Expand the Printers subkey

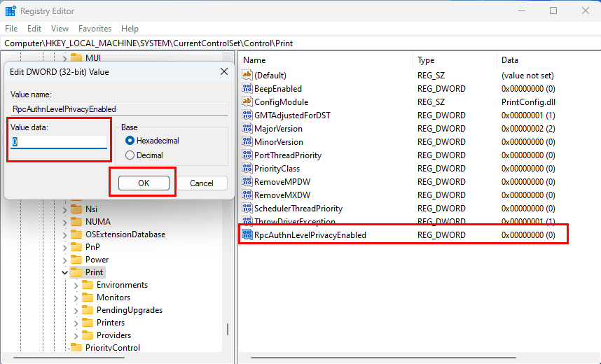(76, 323)
